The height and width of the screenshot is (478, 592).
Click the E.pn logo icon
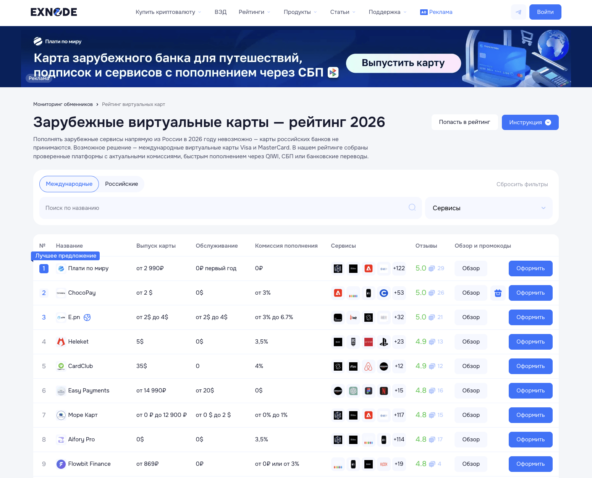pos(61,317)
